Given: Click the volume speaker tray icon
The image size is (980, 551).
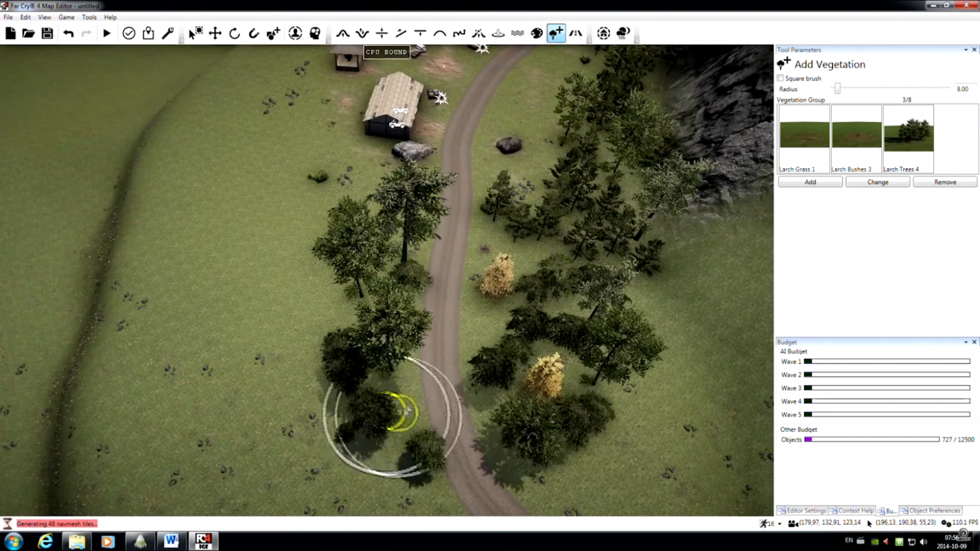Looking at the screenshot, I should click(923, 542).
